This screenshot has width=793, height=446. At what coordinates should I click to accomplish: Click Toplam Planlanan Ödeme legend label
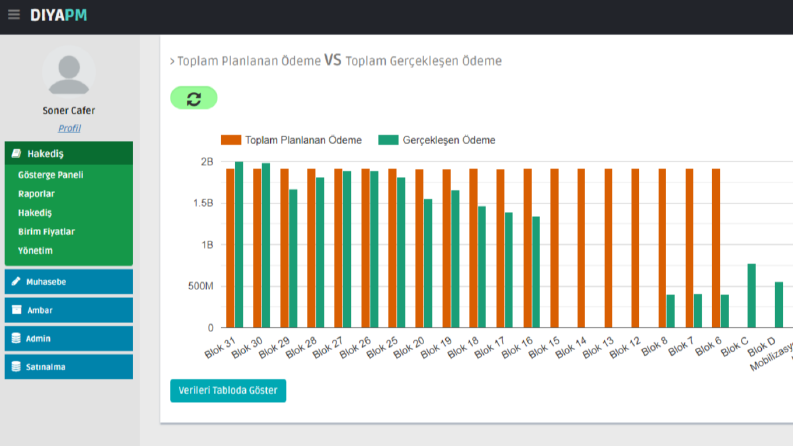[x=303, y=140]
